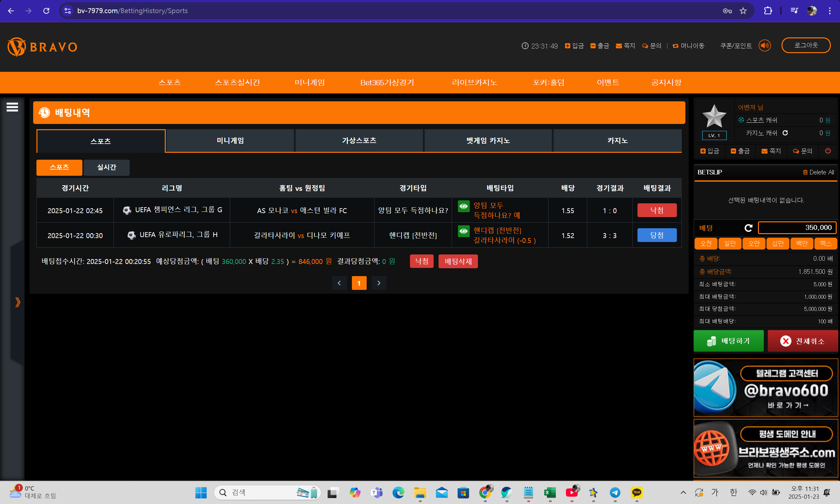Go to next page of betting history
The width and height of the screenshot is (840, 504).
pos(379,283)
